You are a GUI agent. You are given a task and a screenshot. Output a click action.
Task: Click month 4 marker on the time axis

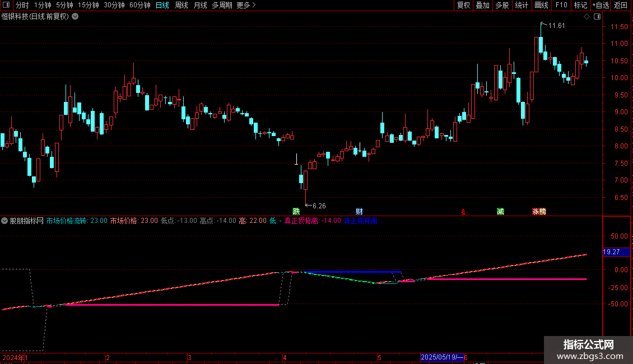285,357
